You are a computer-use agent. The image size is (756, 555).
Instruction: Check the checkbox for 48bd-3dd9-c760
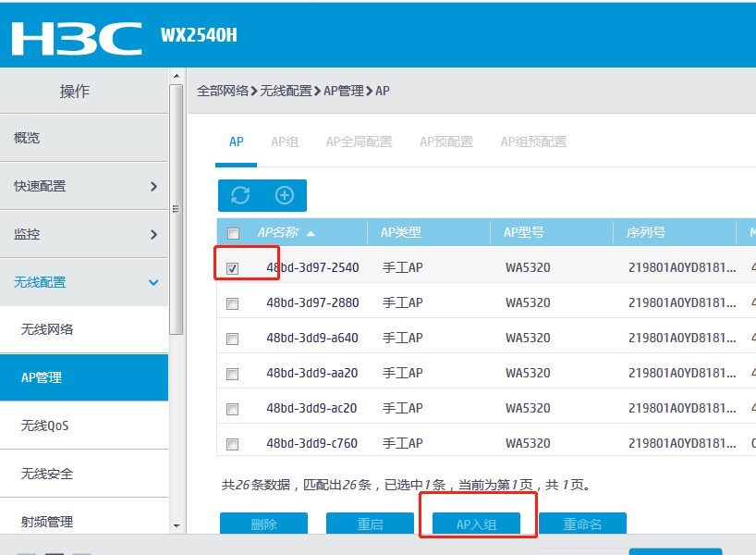pyautogui.click(x=232, y=444)
